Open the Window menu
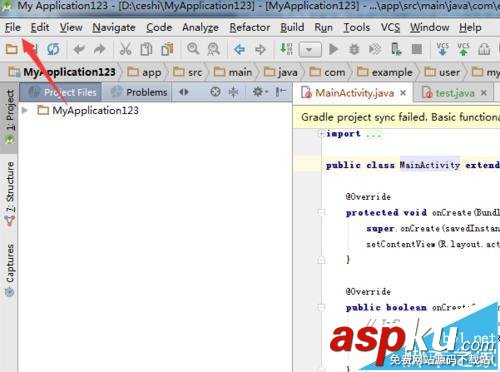Screen dimensions: 500x372 pos(429,27)
